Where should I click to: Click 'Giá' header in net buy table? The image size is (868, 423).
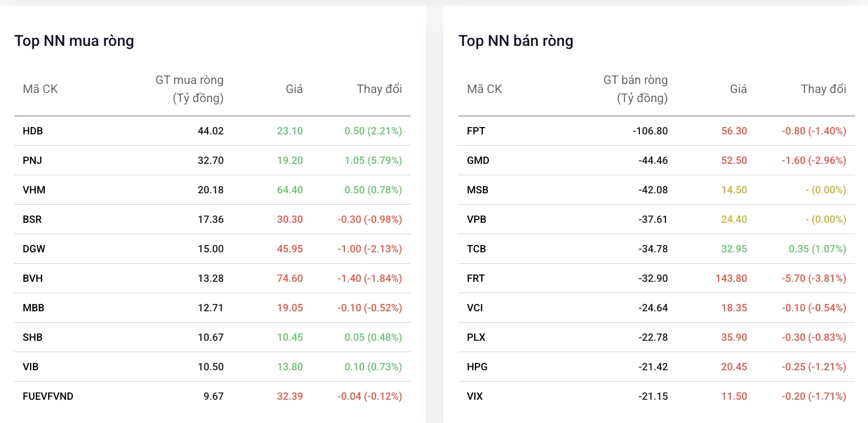click(x=294, y=89)
